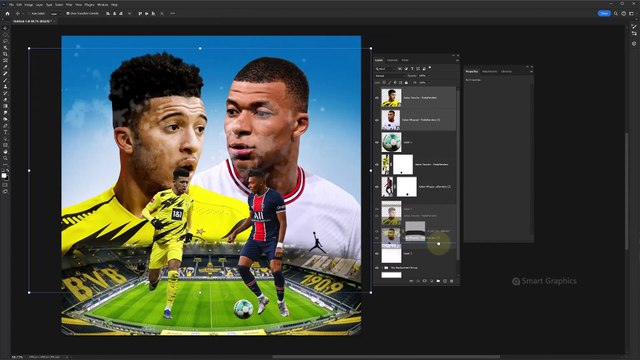Image resolution: width=640 pixels, height=360 pixels.
Task: Switch to the Channels tab
Action: coord(392,60)
